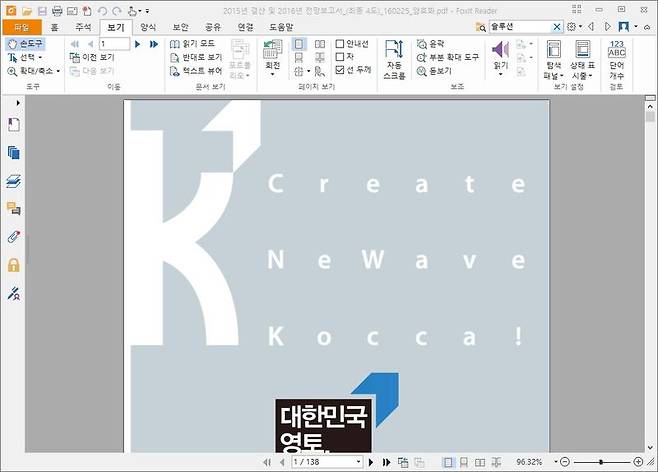Open the Security lock panel in sidebar
Screen dimensions: 658x472
coord(13,265)
